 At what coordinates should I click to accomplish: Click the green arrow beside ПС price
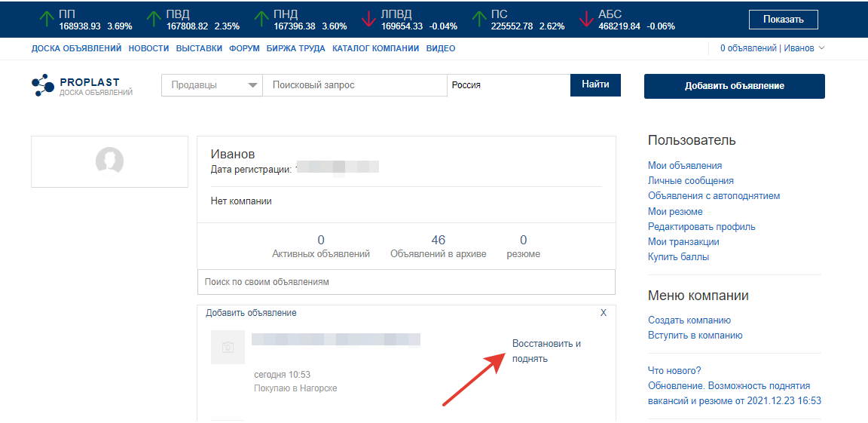point(479,19)
